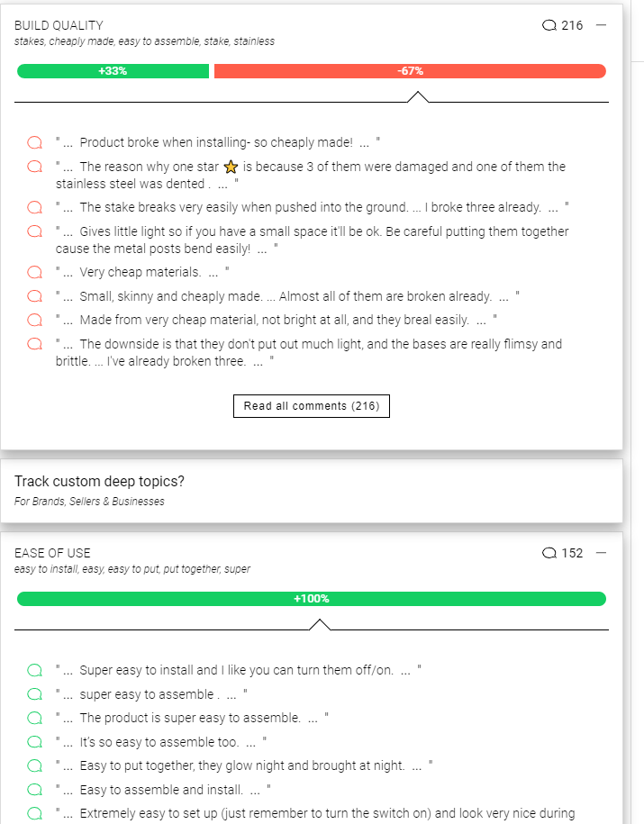Select the red -67% negative bar segment
This screenshot has height=824, width=644.
[x=410, y=71]
